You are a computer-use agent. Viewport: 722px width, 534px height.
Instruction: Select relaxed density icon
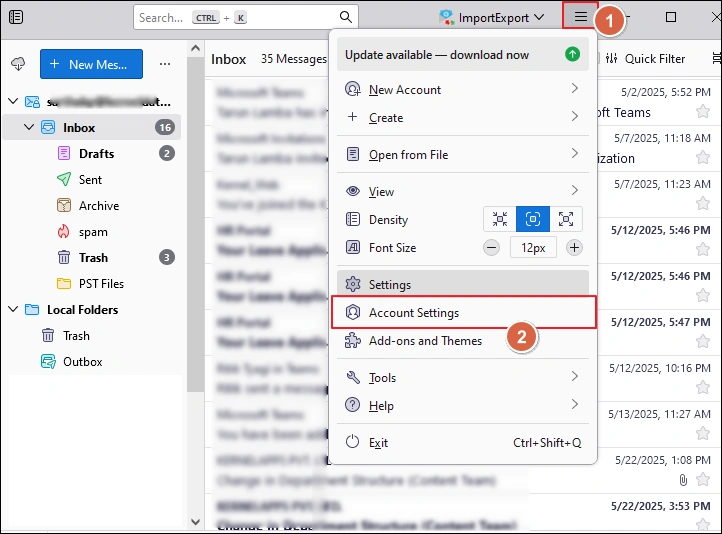(566, 219)
